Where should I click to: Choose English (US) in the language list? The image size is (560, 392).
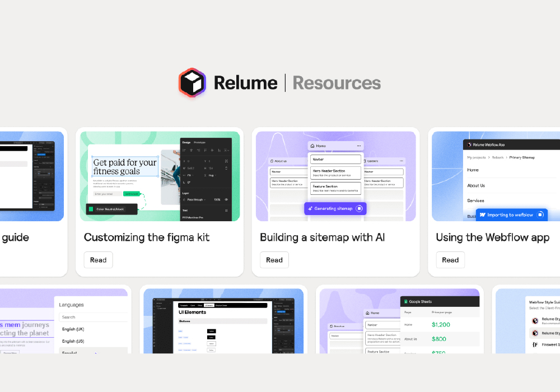(x=73, y=341)
